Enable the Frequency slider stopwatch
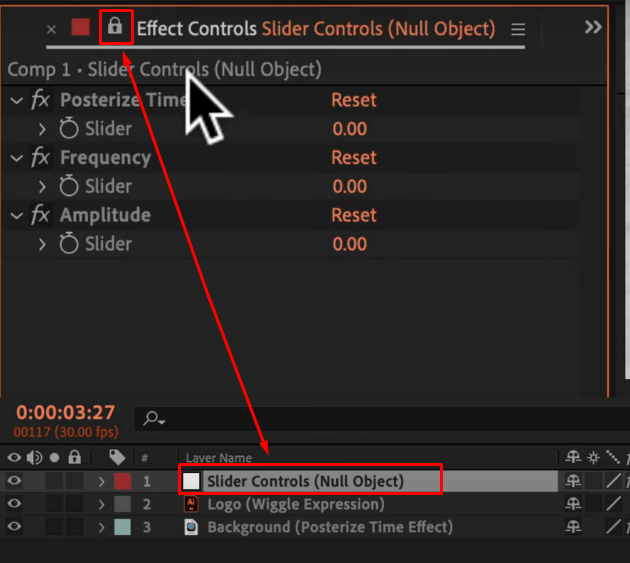The width and height of the screenshot is (630, 563). (69, 186)
